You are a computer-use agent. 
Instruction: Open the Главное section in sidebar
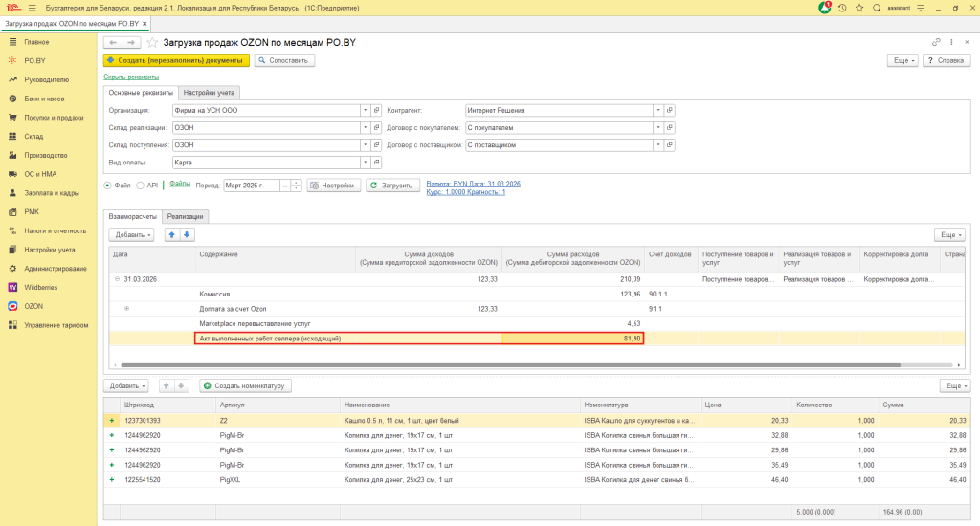coord(36,42)
